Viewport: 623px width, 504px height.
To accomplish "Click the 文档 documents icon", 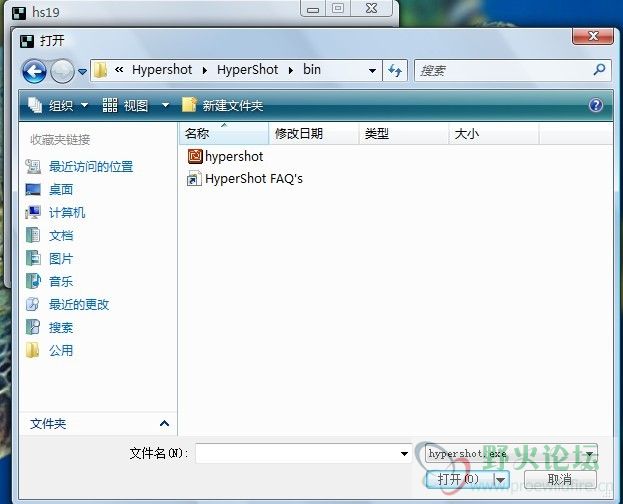I will point(33,235).
